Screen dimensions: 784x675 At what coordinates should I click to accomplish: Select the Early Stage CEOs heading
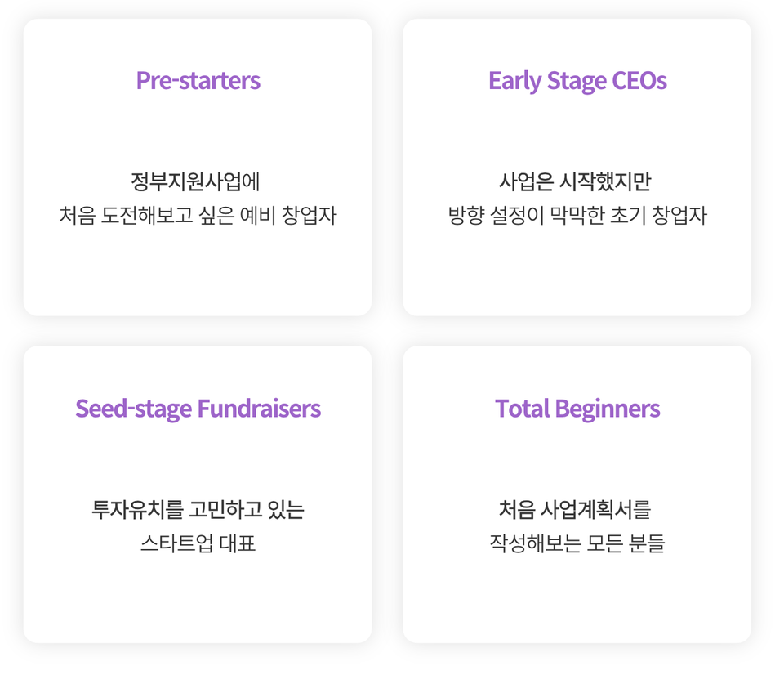(x=577, y=81)
